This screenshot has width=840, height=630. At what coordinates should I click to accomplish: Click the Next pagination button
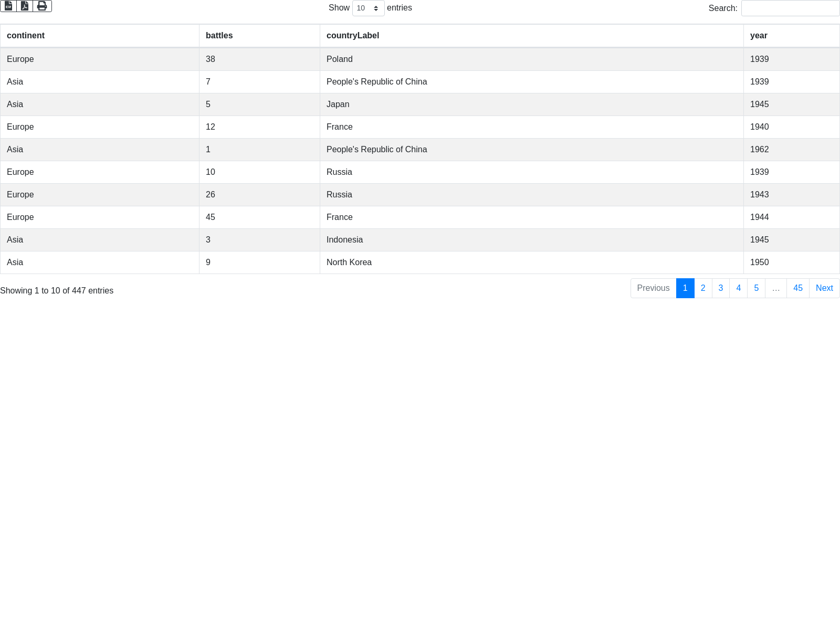824,288
